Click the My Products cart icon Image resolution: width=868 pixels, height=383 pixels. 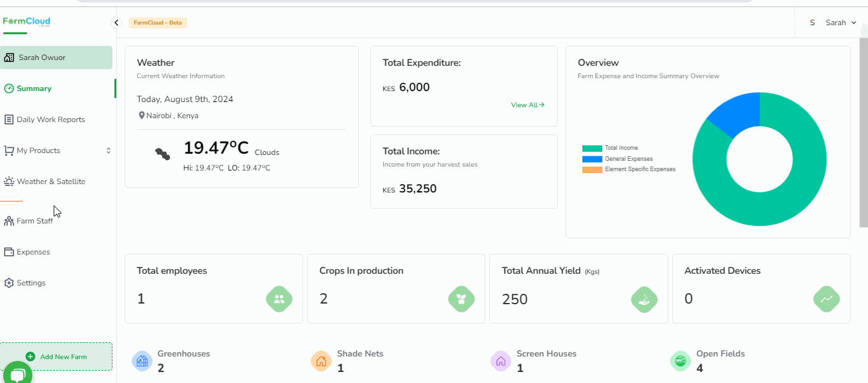[x=9, y=150]
